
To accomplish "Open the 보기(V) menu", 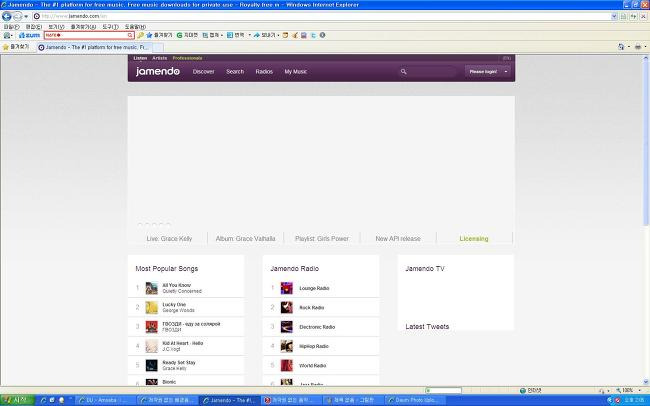I will tap(56, 27).
